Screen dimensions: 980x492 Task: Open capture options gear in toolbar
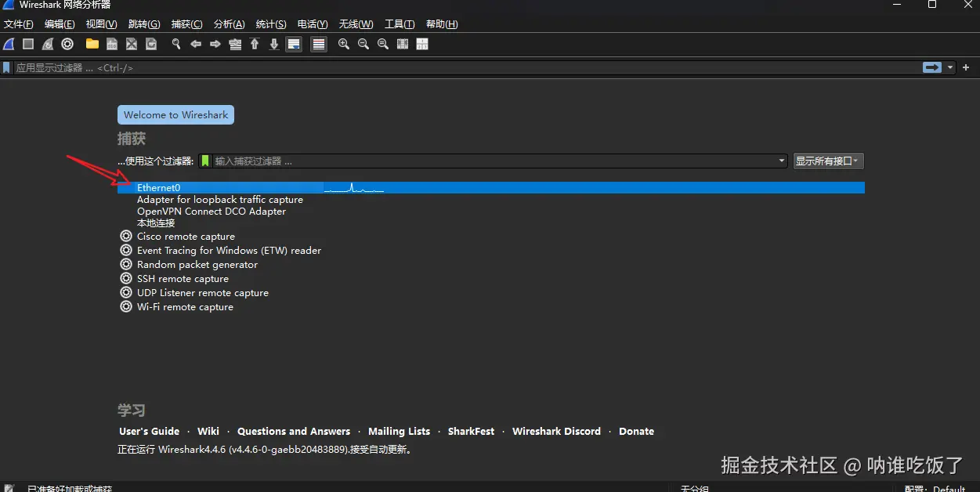(x=67, y=44)
